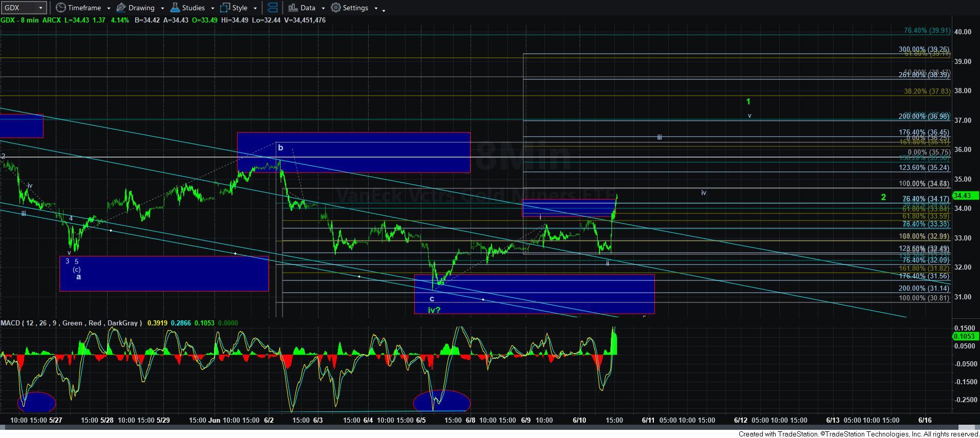Click the 0.1053 MACD value marker
Screen dimensions: 980x438
[965, 336]
